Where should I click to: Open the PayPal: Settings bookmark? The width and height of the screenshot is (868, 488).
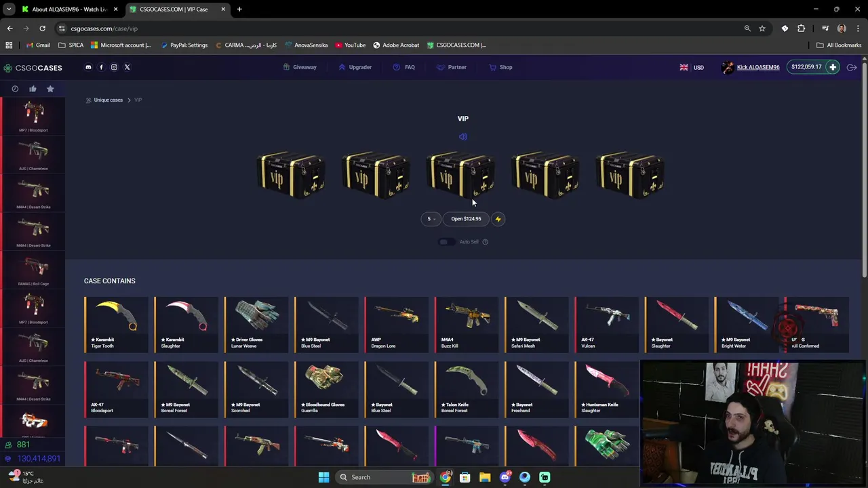(184, 45)
